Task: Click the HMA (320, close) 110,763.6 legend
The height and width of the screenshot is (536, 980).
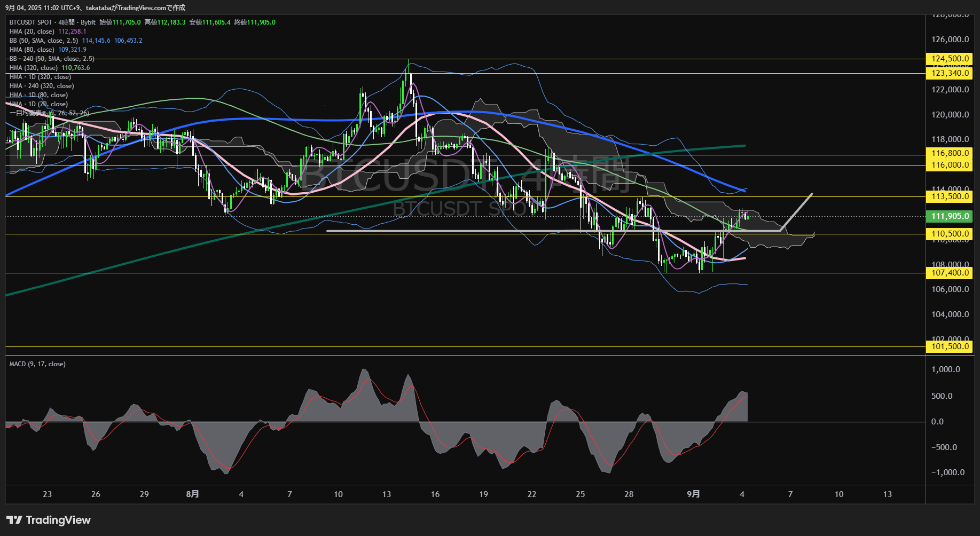Action: click(x=50, y=68)
